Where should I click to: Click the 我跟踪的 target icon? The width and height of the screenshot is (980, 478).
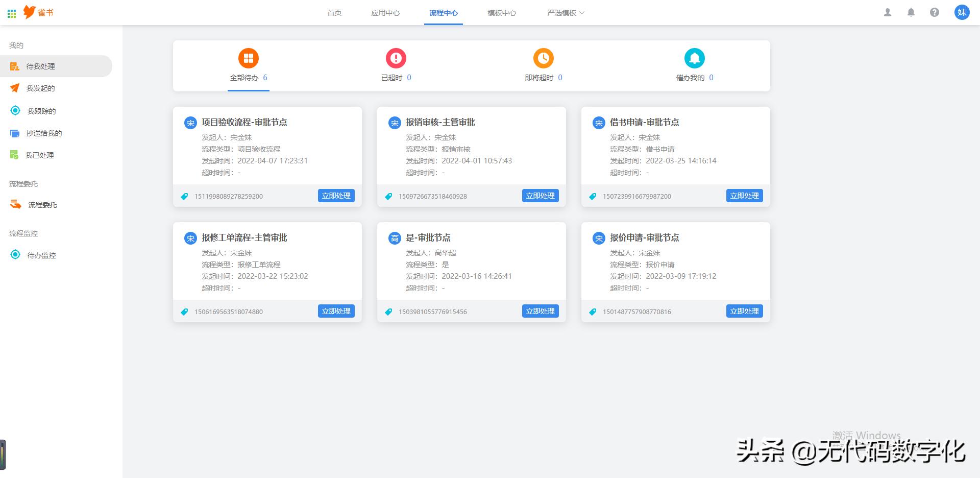15,110
